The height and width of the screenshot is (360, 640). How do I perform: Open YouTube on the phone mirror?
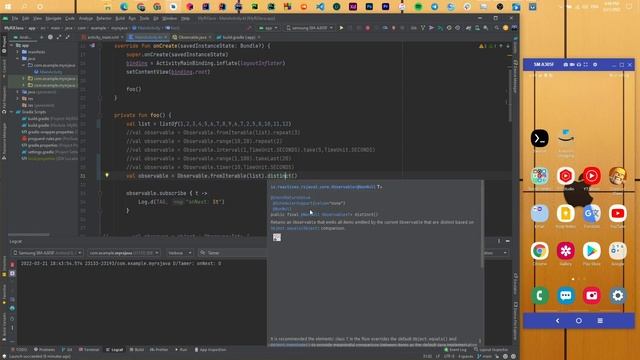click(x=618, y=213)
